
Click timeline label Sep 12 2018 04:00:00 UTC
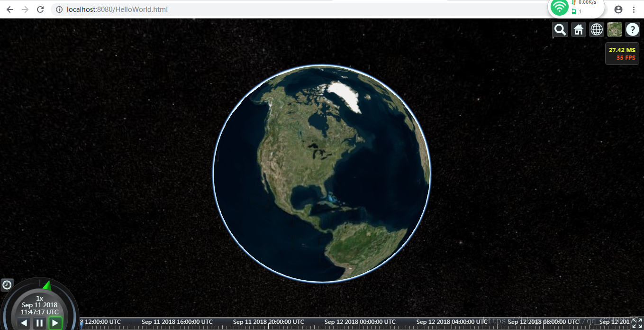452,321
